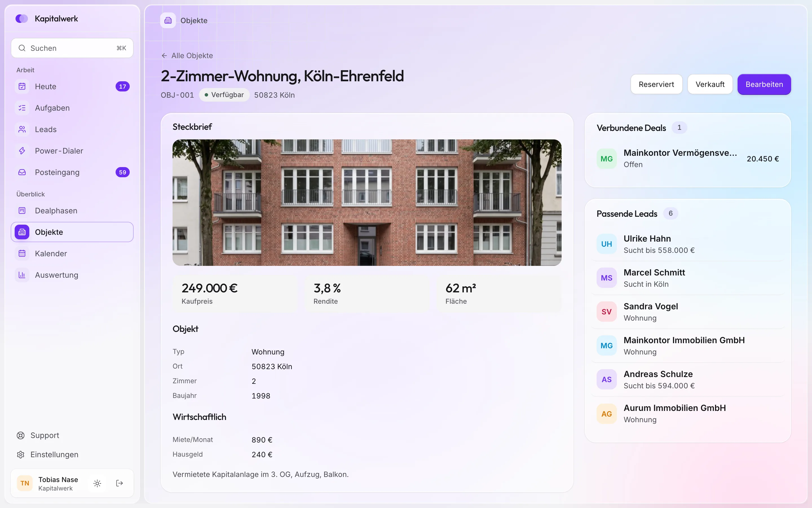The width and height of the screenshot is (812, 508).
Task: Click the Suchen search field
Action: [72, 48]
